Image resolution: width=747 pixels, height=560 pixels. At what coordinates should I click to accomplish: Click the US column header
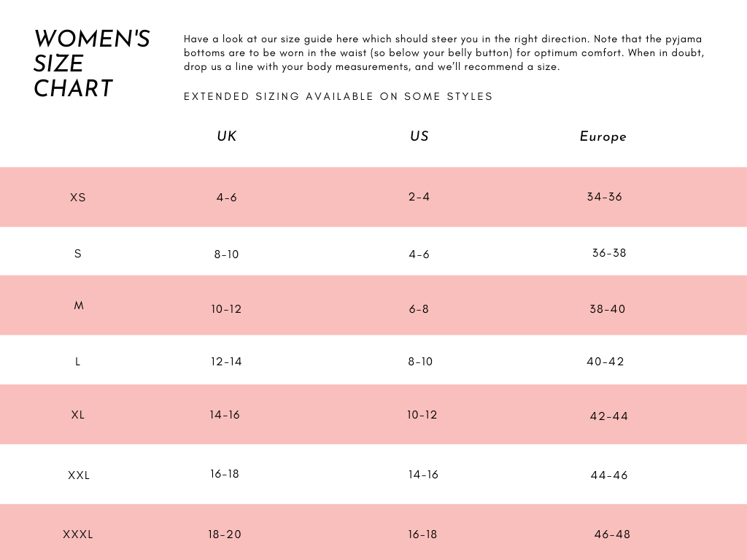(x=419, y=136)
